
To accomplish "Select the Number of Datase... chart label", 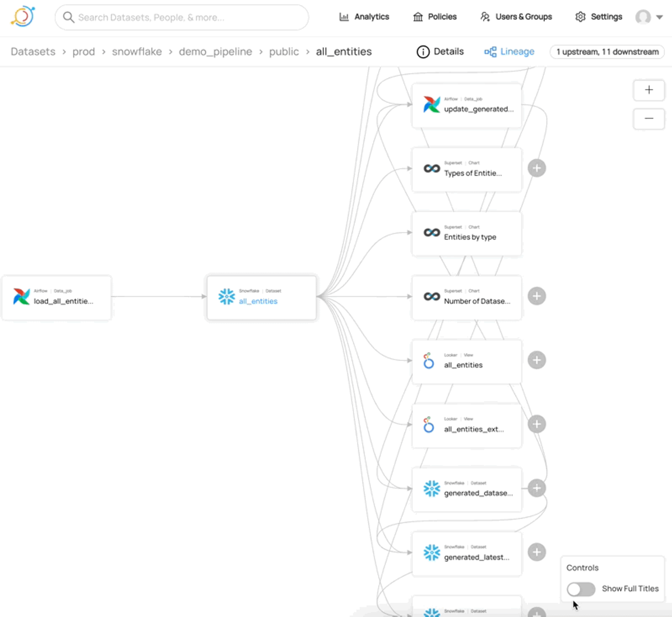I will 477,301.
